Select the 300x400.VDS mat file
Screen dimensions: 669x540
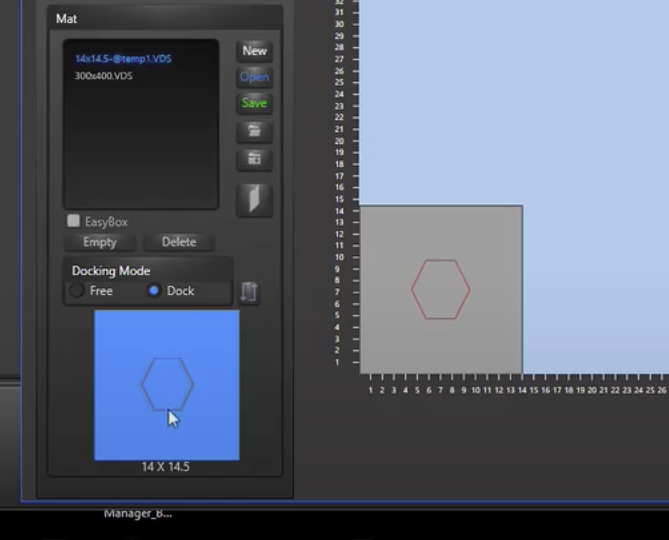[103, 76]
